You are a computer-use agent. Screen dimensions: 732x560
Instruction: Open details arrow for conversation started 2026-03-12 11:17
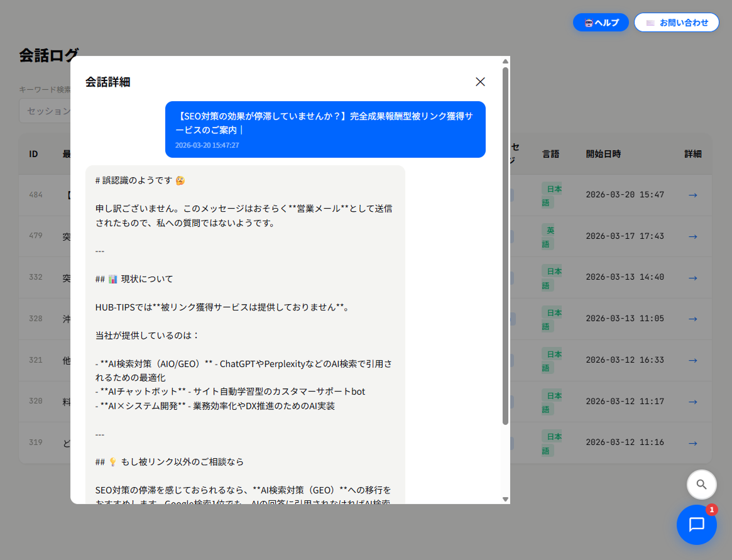(692, 401)
